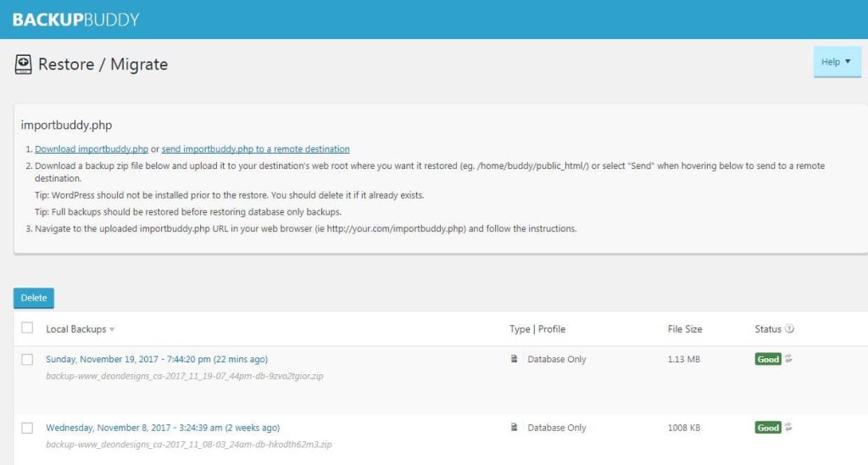The height and width of the screenshot is (465, 868).
Task: Sort by the Local Backups column arrow
Action: [112, 329]
